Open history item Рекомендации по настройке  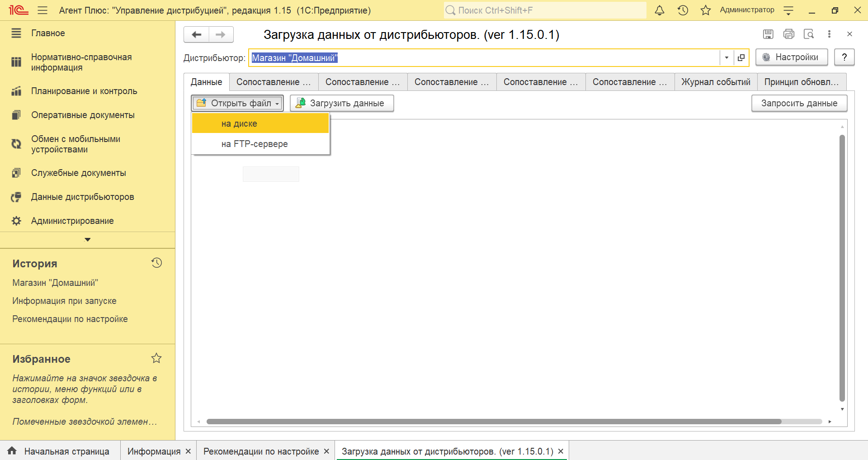point(70,319)
